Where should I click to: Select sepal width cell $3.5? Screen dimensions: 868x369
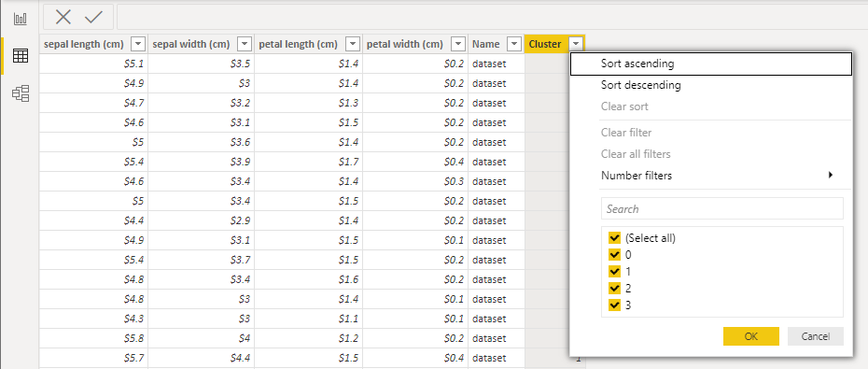coord(202,64)
